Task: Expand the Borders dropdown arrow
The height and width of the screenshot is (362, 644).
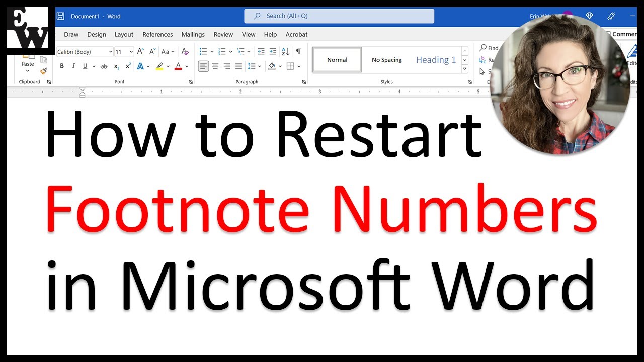Action: pos(299,66)
